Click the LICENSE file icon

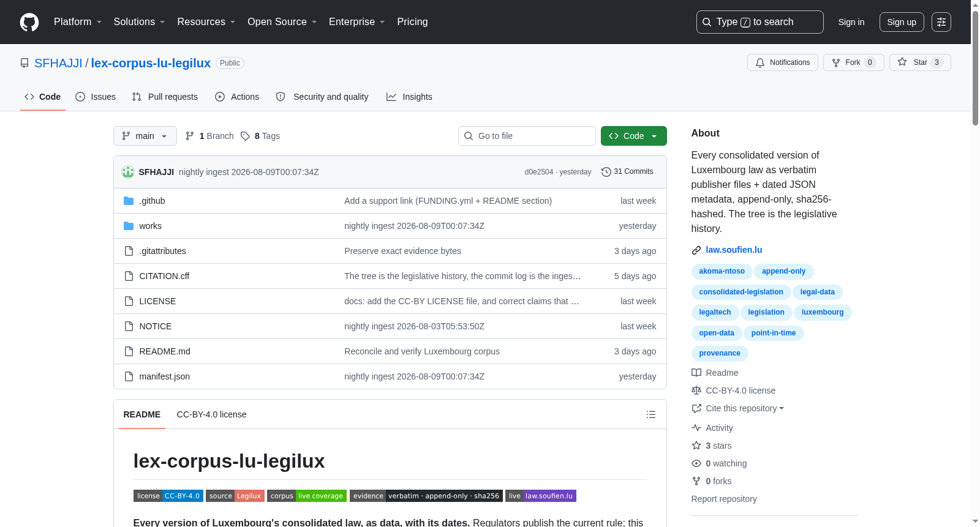pos(129,301)
